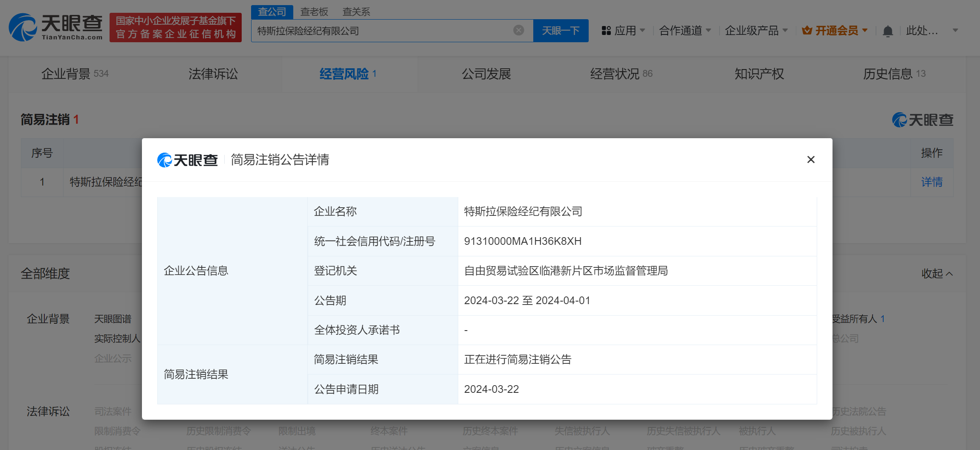Collapse the 全部维度 section via 收起
Viewport: 980px width, 450px height.
pyautogui.click(x=937, y=273)
